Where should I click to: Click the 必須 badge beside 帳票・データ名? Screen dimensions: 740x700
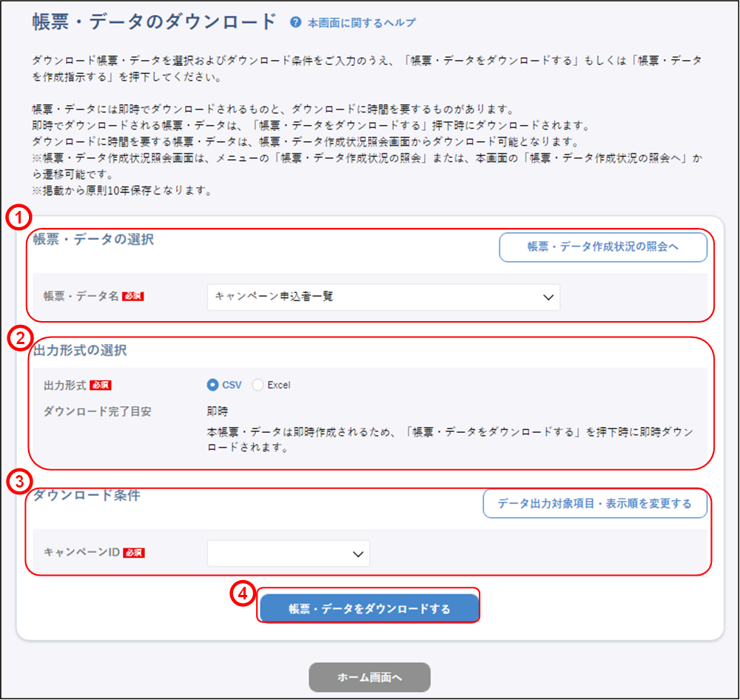tap(133, 297)
